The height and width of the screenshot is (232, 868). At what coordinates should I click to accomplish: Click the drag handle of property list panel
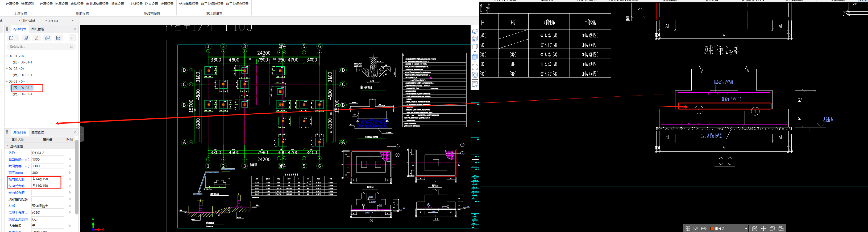click(x=7, y=132)
